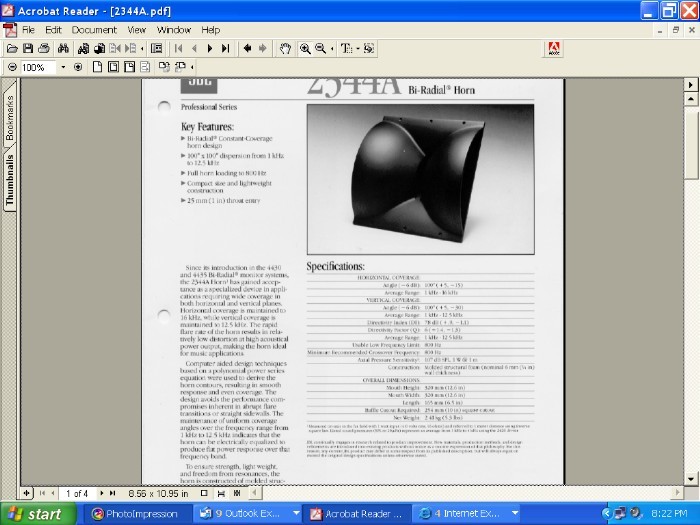Click the Fit Width icon

(x=129, y=67)
